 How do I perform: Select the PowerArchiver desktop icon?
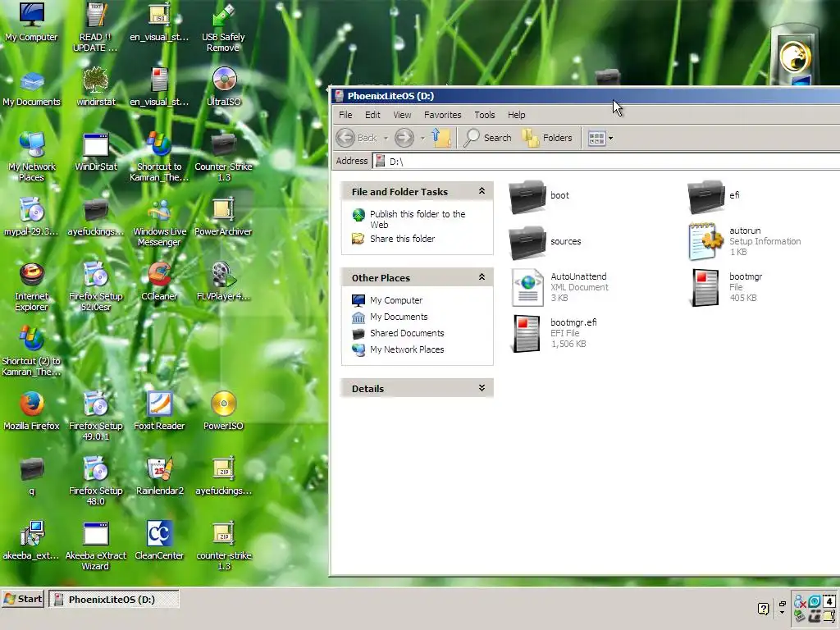223,217
